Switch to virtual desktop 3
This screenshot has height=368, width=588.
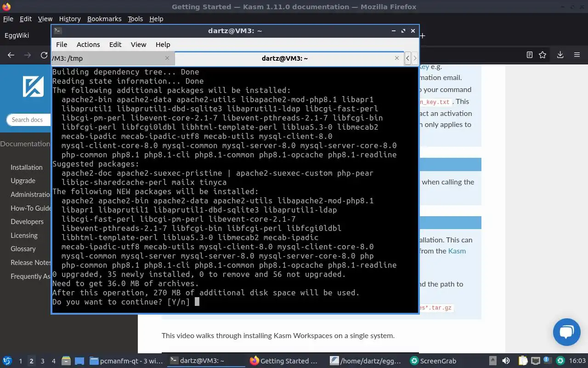coord(43,361)
